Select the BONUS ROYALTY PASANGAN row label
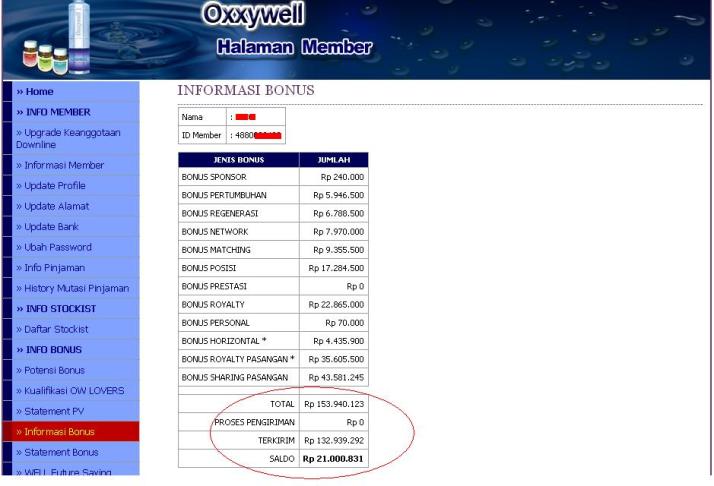The image size is (714, 486). (x=238, y=359)
